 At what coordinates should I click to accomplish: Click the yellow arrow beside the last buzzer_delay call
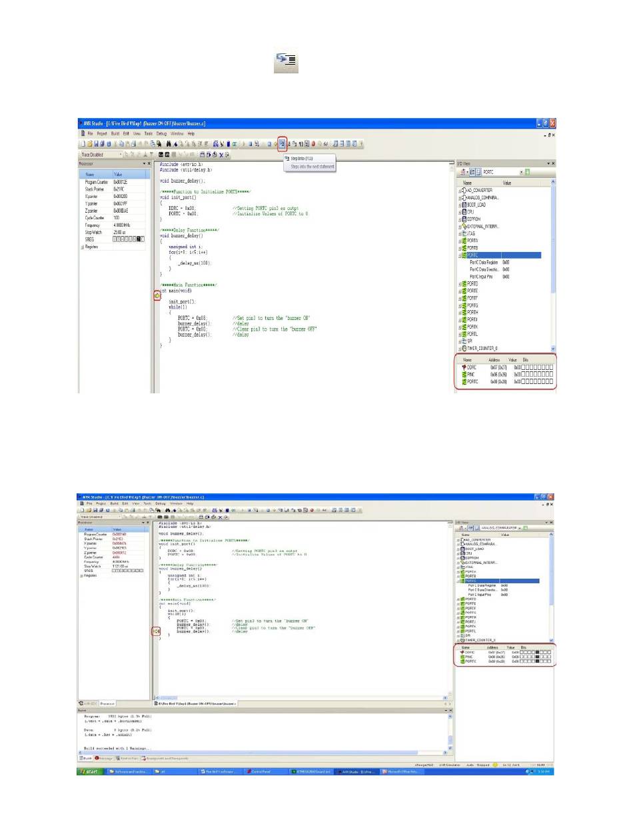tap(157, 631)
